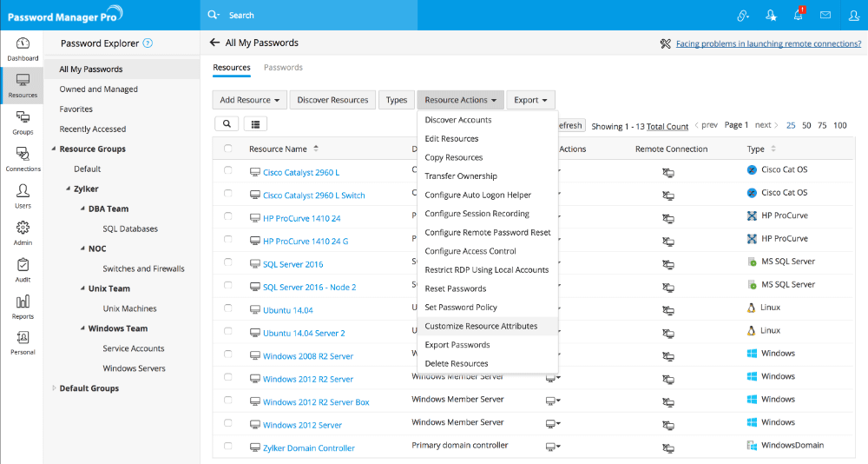Screen dimensions: 868x464
Task: Click the mail envelope icon in header
Action: [x=825, y=16]
